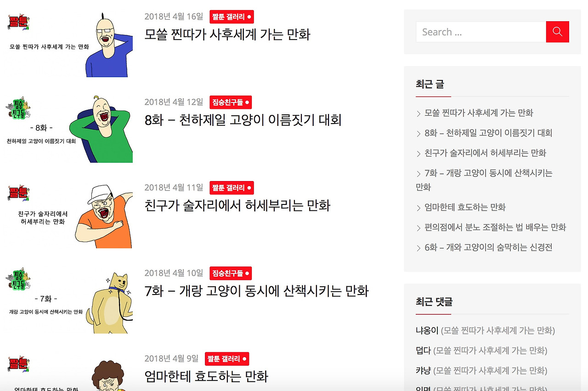The image size is (588, 391).
Task: Select sidebar recent post 편의점에서 분노 조절하는 법 배우는 만화
Action: [x=495, y=227]
